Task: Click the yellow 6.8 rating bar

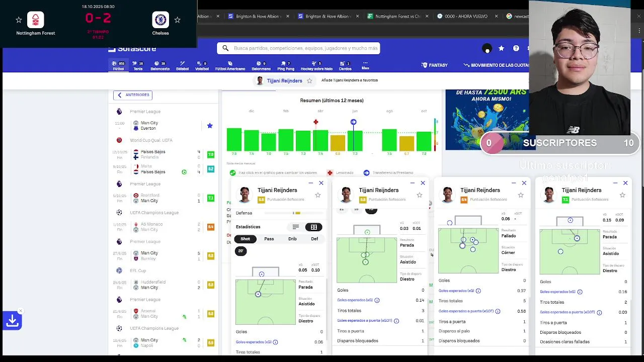Action: point(338,143)
